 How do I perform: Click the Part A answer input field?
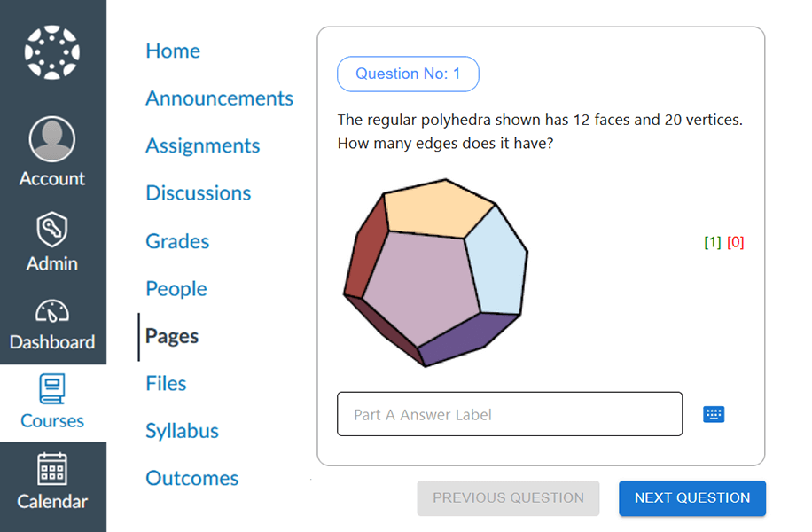pos(510,414)
